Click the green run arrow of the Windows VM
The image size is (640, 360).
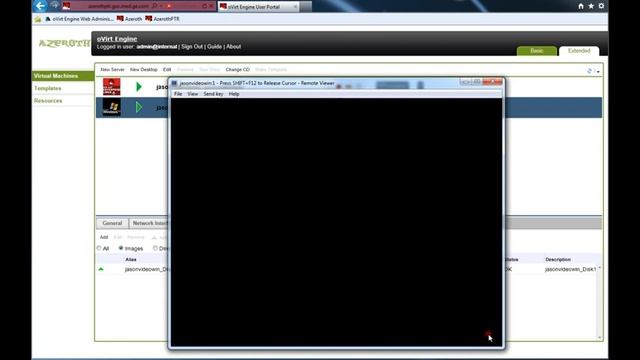(x=139, y=107)
